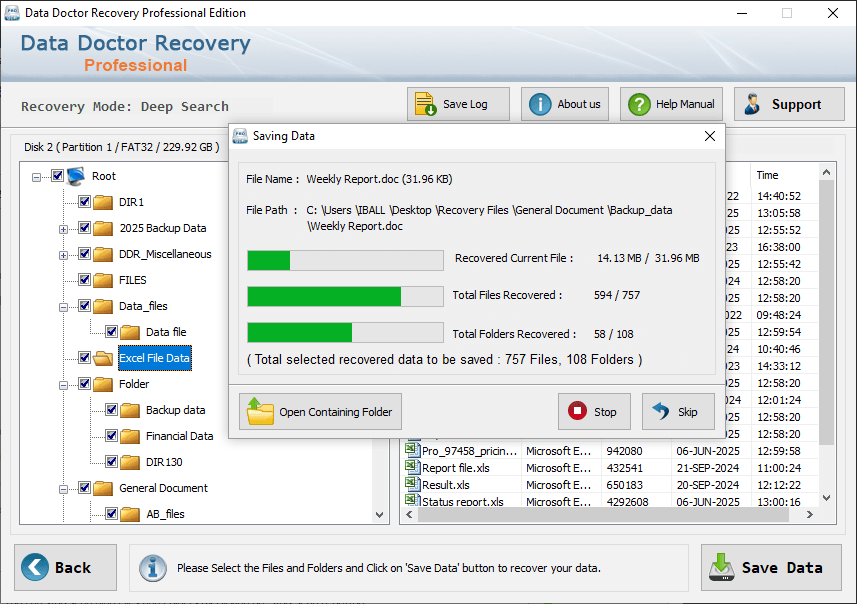Screen dimensions: 857x604
Task: Toggle the Financial Data checkbox
Action: click(x=111, y=436)
